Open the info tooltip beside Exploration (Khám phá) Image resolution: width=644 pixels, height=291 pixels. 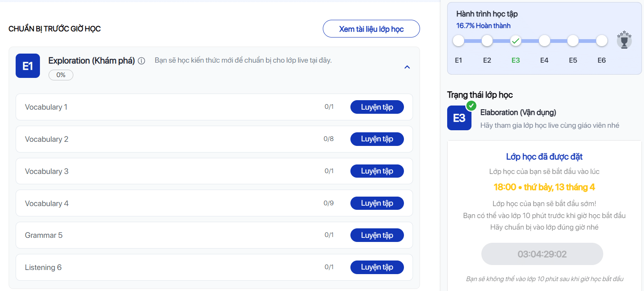tap(142, 61)
